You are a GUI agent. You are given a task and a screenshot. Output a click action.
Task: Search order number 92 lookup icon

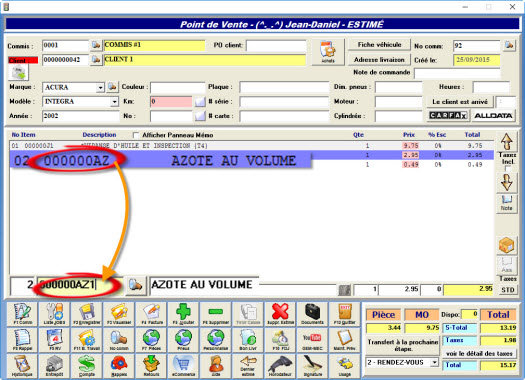[509, 45]
